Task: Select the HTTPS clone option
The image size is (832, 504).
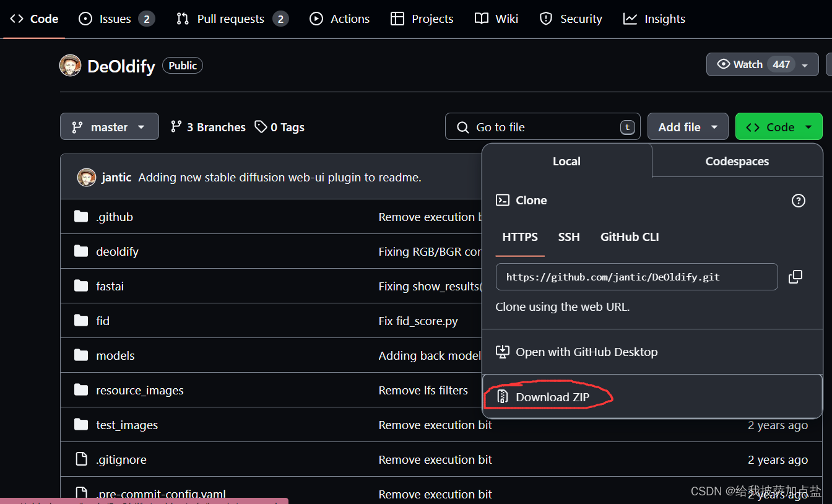Action: click(520, 237)
